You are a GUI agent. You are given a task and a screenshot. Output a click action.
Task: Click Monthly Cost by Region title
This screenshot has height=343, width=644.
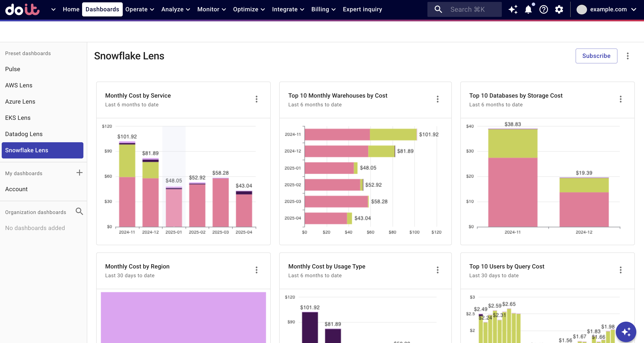pyautogui.click(x=137, y=266)
